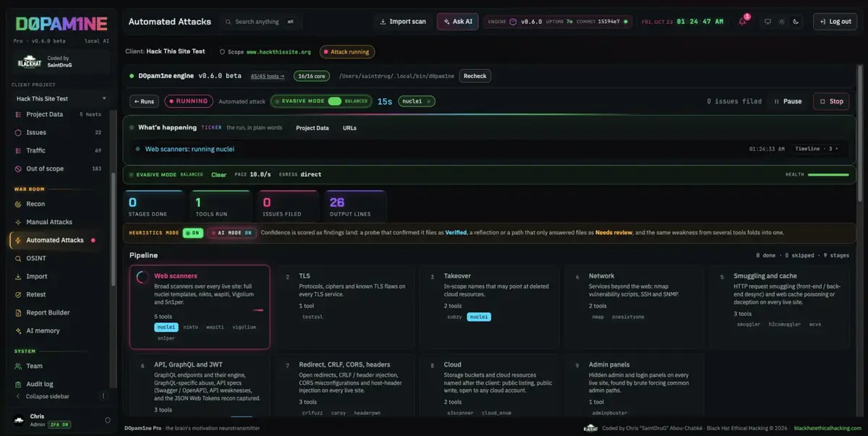Toggle the AI Mode ON switch
The image size is (868, 436).
(231, 233)
